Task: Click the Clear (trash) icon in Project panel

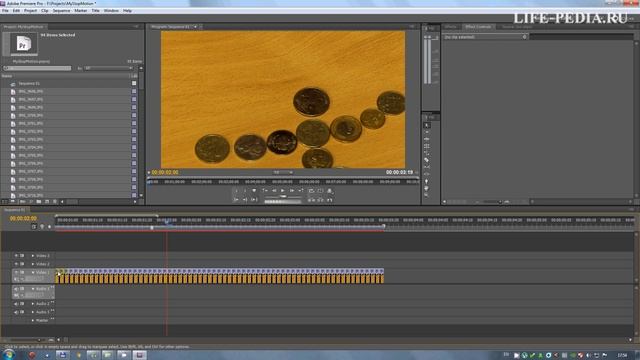Action: coord(55,202)
